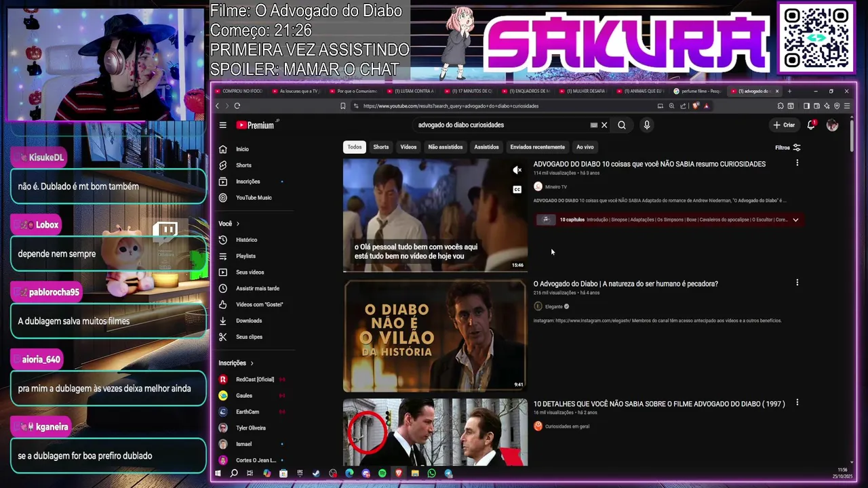Clear the search box with the X
This screenshot has width=868, height=488.
[x=604, y=125]
